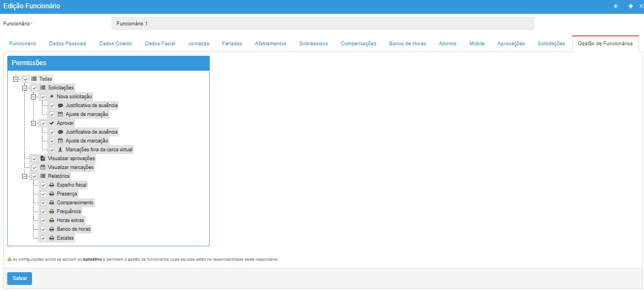Click the printer icon of Horas extras
Screen dimensions: 644x291
[52, 220]
